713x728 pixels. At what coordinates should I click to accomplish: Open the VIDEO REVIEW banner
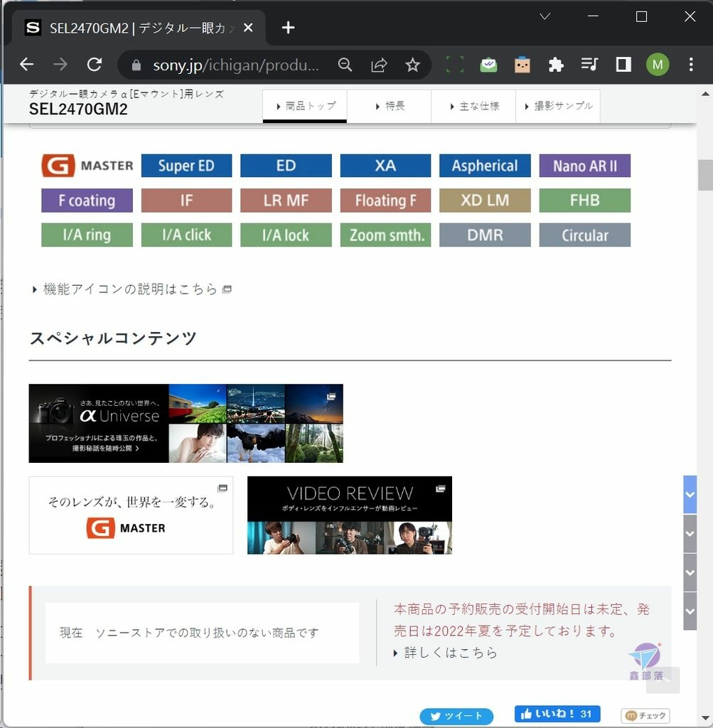coord(350,515)
